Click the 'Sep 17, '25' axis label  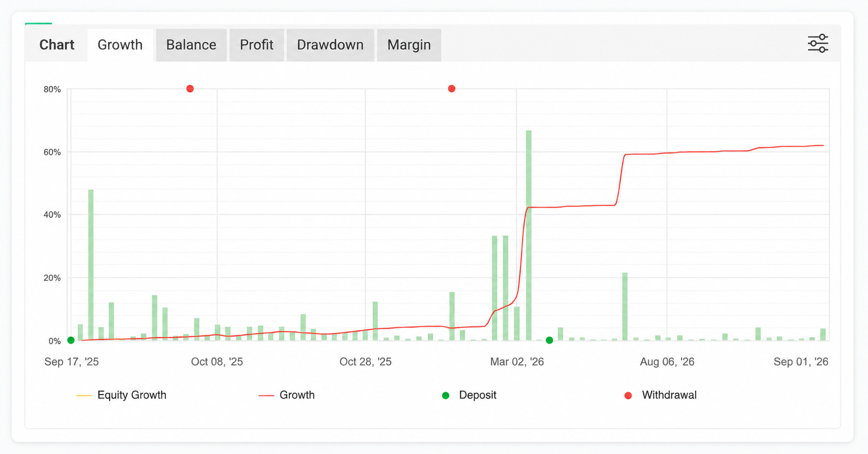[72, 362]
